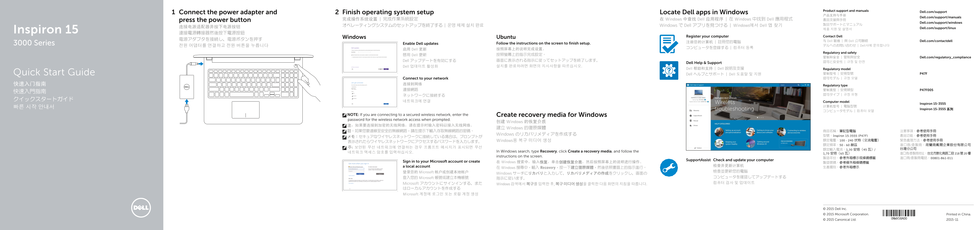Click the '2015-11' print date
The image size is (980, 230).
pyautogui.click(x=952, y=220)
